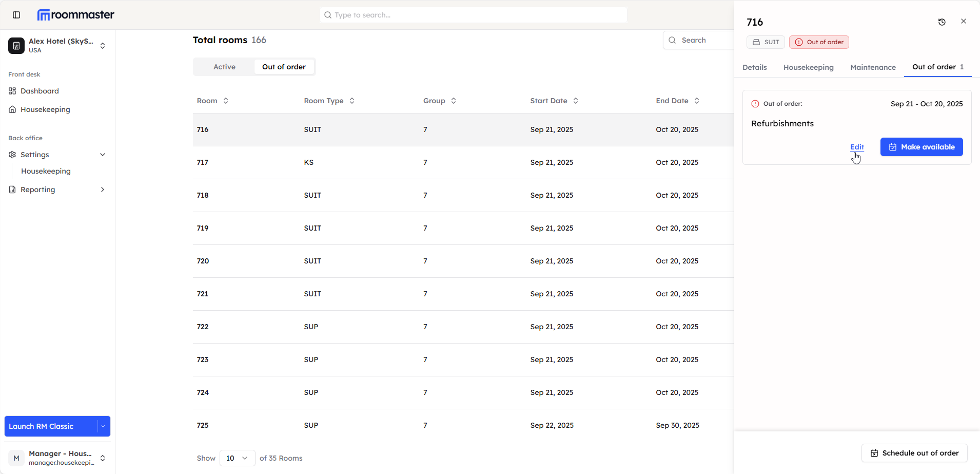
Task: Sort rooms by End Date arrows
Action: pos(697,101)
